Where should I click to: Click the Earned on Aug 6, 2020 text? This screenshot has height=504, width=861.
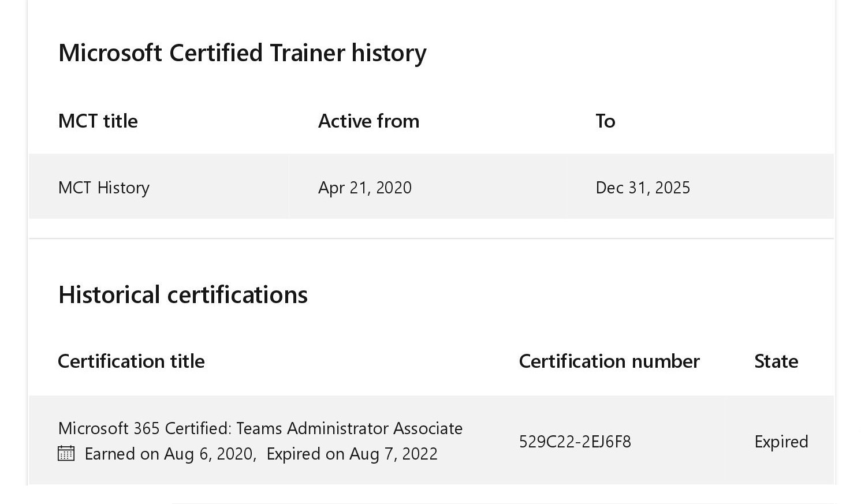(170, 454)
